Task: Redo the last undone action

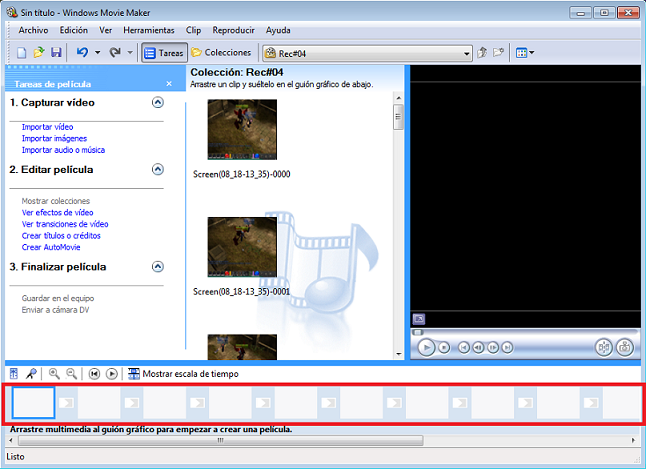Action: (x=115, y=52)
